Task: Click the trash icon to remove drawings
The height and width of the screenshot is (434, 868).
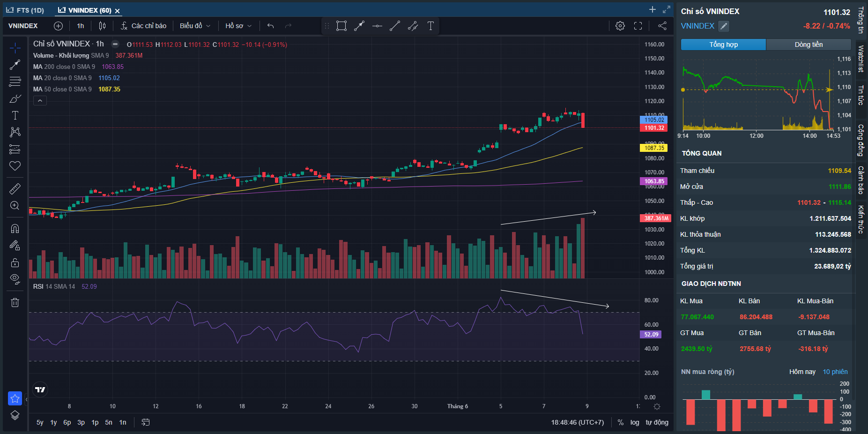Action: tap(15, 302)
